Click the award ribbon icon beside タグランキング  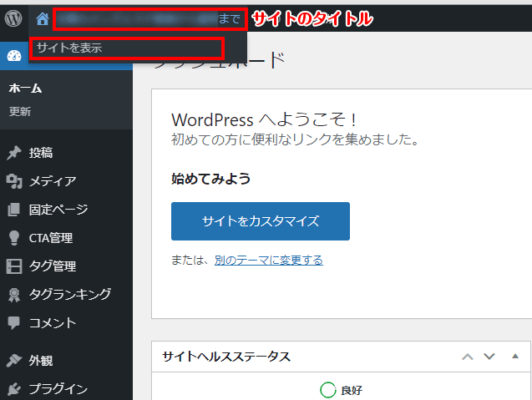click(x=14, y=295)
